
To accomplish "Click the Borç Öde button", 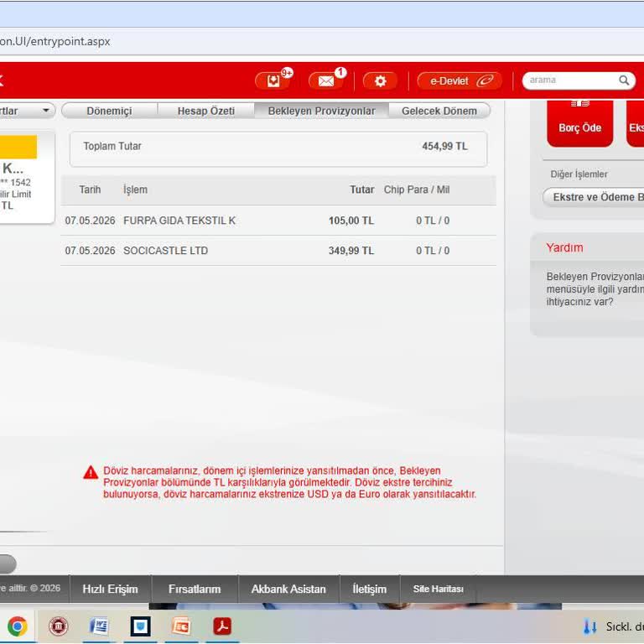I will tap(579, 123).
